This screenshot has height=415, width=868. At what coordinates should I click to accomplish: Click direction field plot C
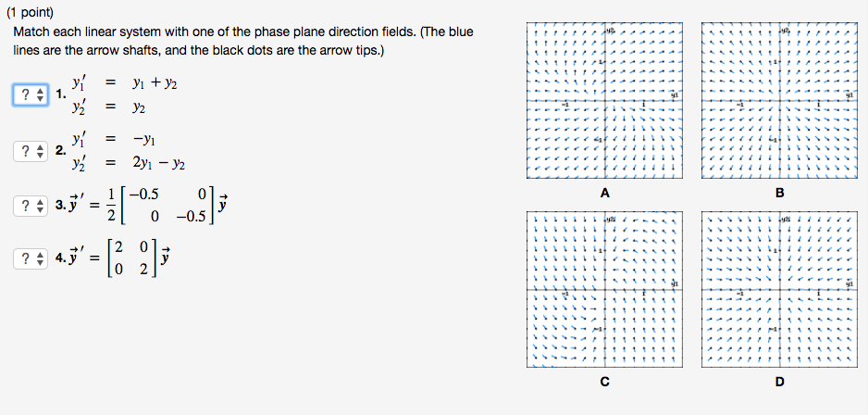(604, 289)
